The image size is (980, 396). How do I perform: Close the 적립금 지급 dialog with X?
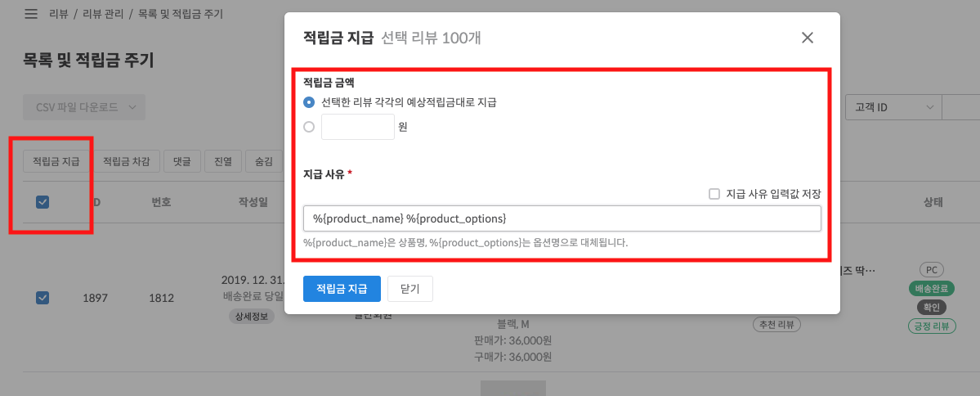pyautogui.click(x=808, y=38)
